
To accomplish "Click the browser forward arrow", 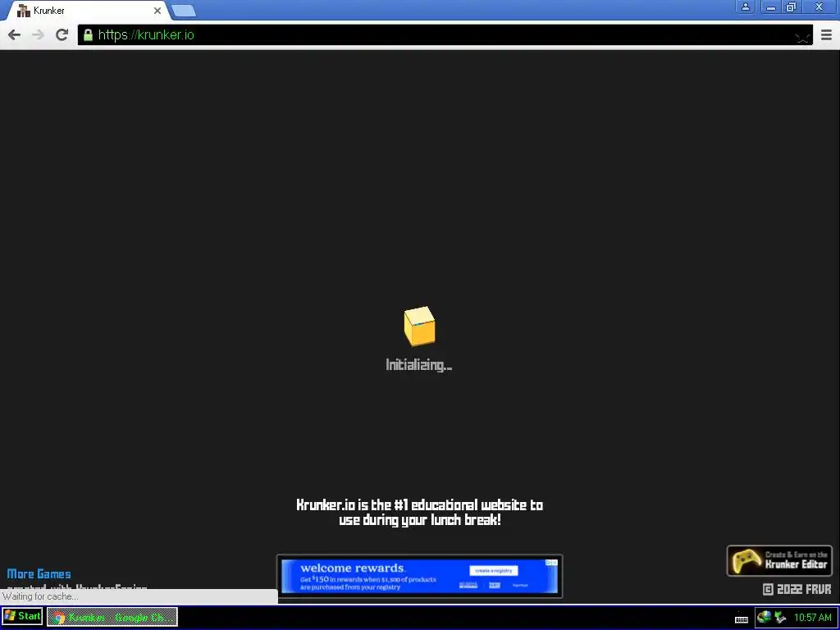I will 38,35.
